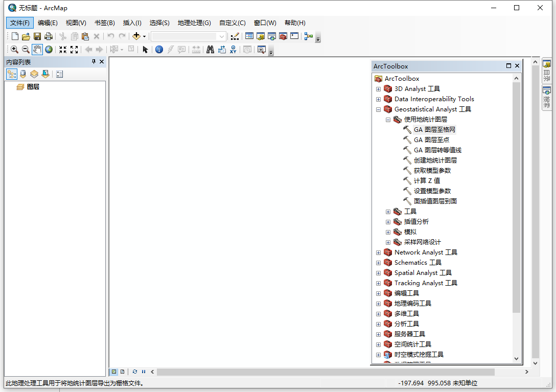Switch TOC to List By Source
556x392 pixels.
point(23,74)
